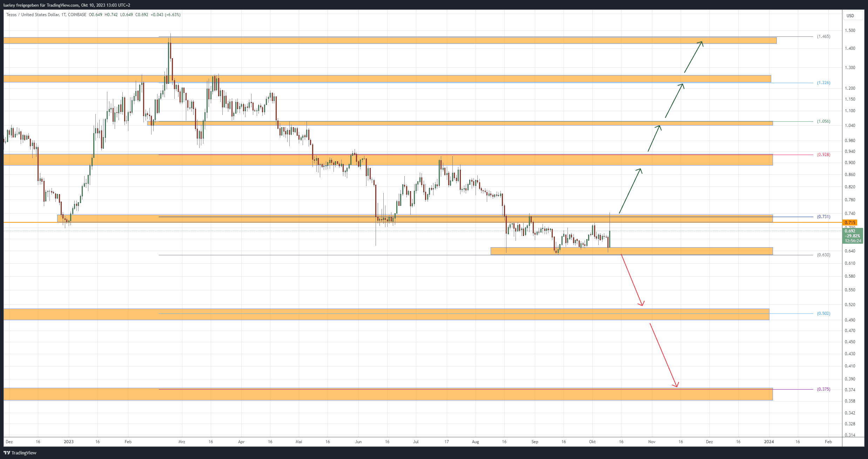Click the (1.465) level label

tap(823, 36)
